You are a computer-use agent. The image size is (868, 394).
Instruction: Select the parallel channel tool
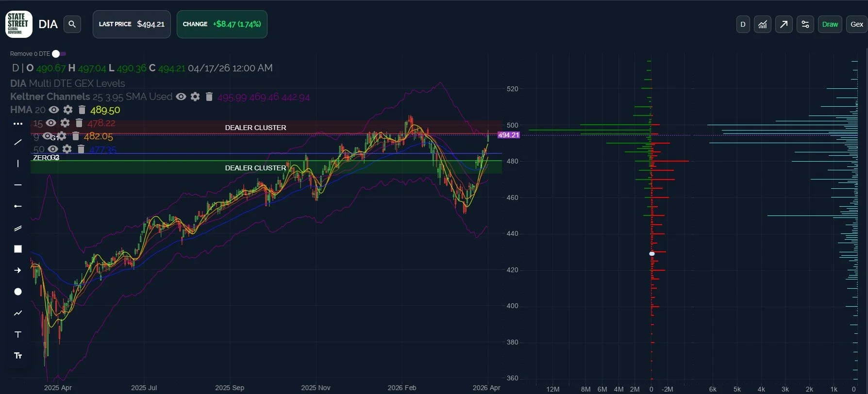coord(18,228)
